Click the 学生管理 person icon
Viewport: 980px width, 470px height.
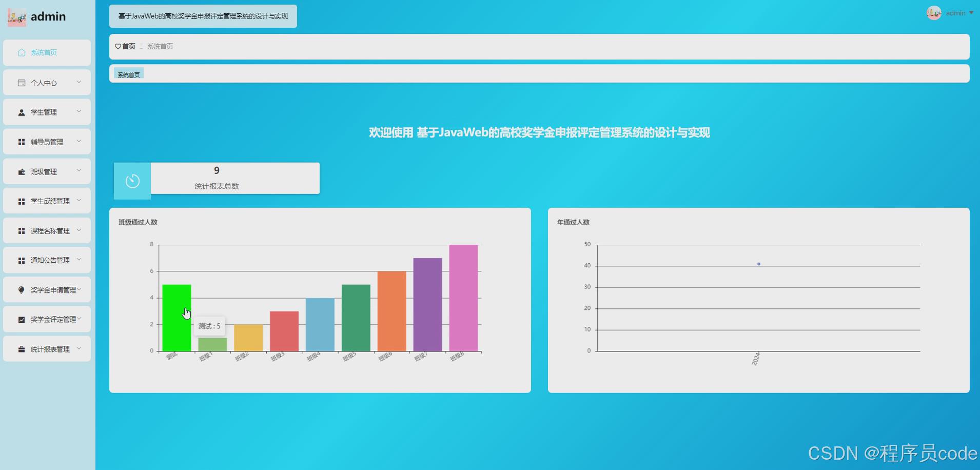tap(22, 112)
